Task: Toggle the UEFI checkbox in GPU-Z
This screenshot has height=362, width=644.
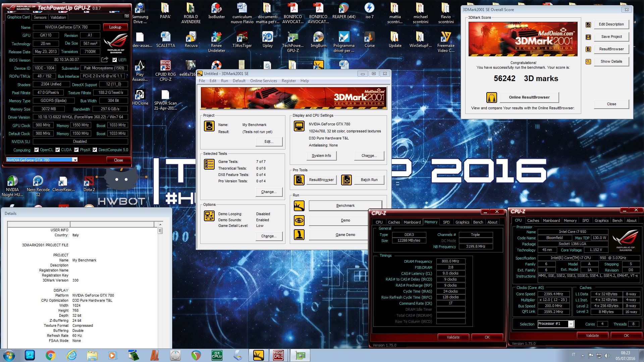Action: 115,60
